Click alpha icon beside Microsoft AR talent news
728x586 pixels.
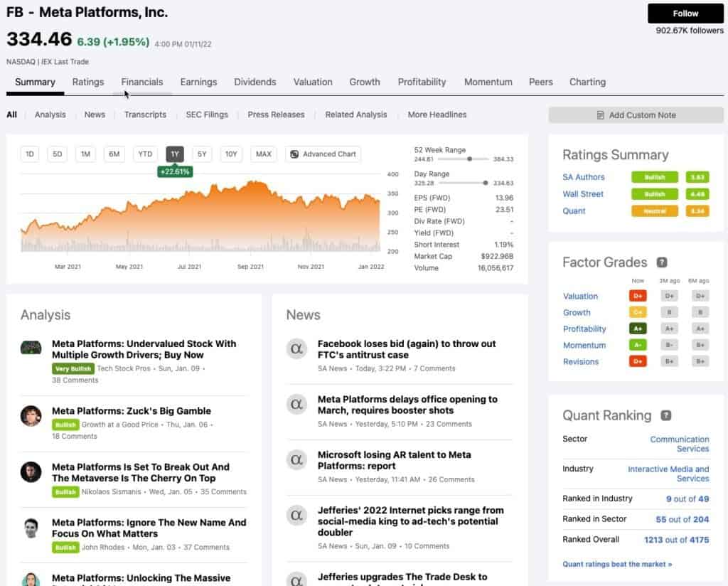click(296, 459)
